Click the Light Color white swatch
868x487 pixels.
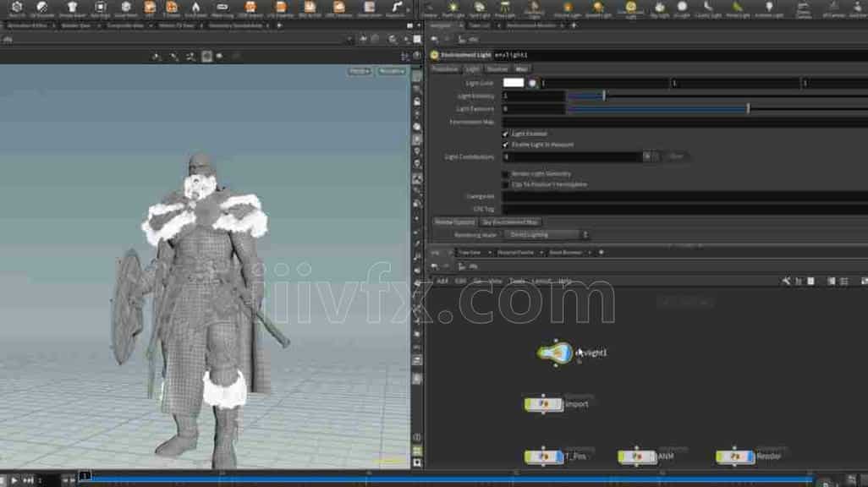(514, 83)
